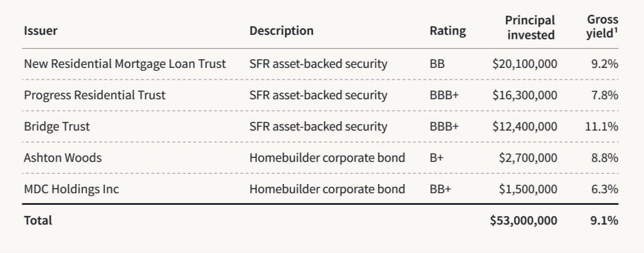Click the Bridge Trust issuer cell
Image resolution: width=644 pixels, height=253 pixels.
pos(57,126)
